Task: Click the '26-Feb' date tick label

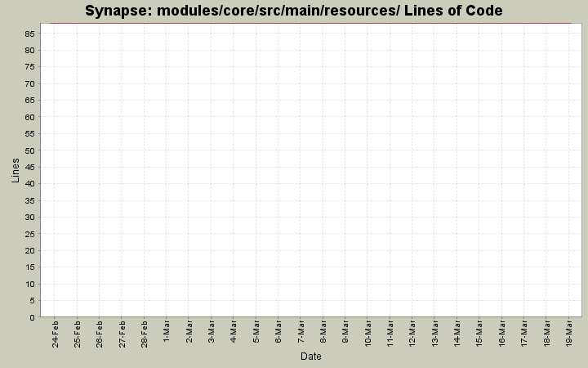Action: tap(100, 334)
